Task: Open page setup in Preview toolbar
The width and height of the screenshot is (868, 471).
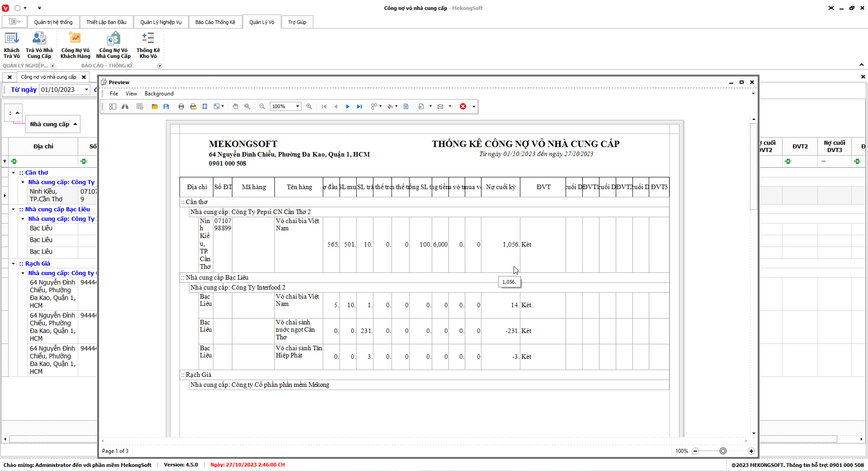Action: coord(205,106)
